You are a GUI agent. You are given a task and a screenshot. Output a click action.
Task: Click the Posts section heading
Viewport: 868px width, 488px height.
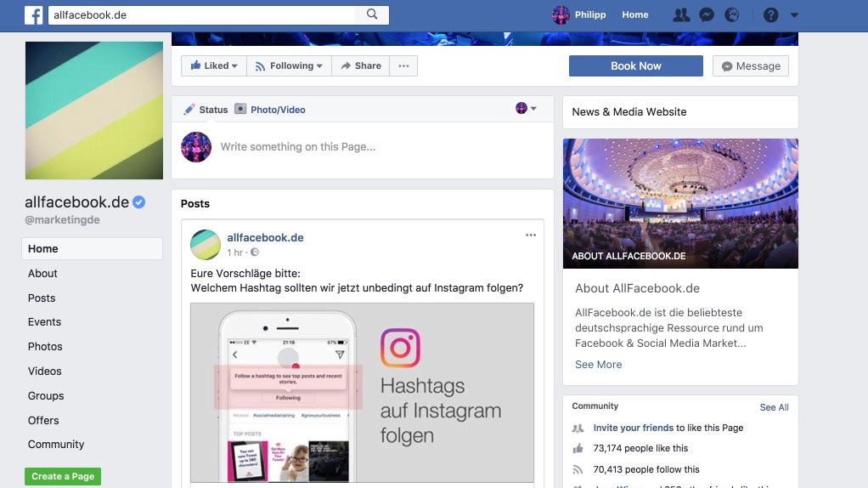coord(194,204)
